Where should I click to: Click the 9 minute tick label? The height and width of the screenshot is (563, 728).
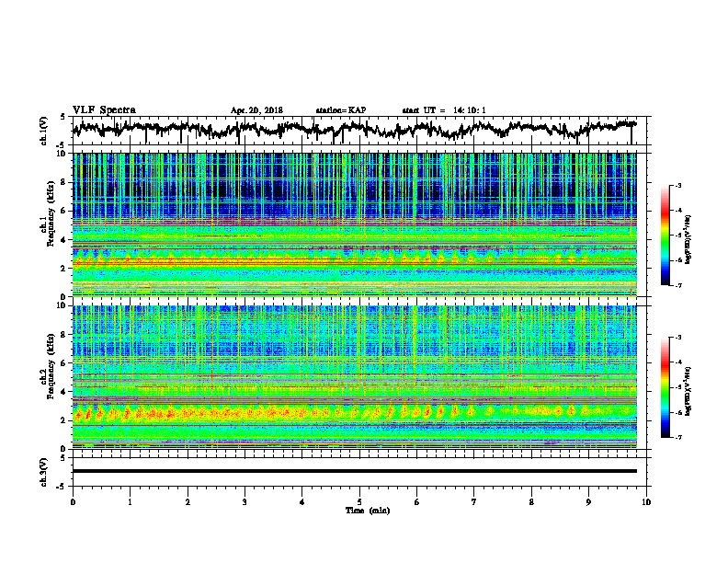pos(588,501)
